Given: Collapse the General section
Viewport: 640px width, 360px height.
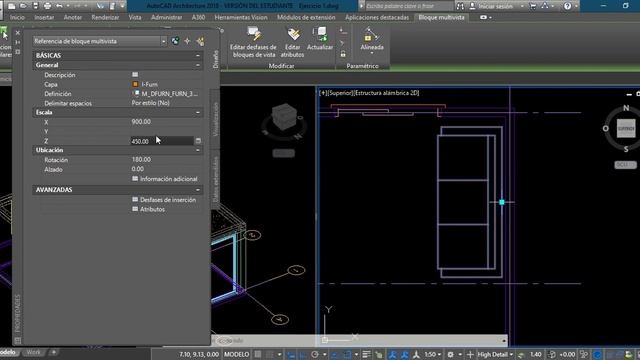Looking at the screenshot, I should pos(198,65).
